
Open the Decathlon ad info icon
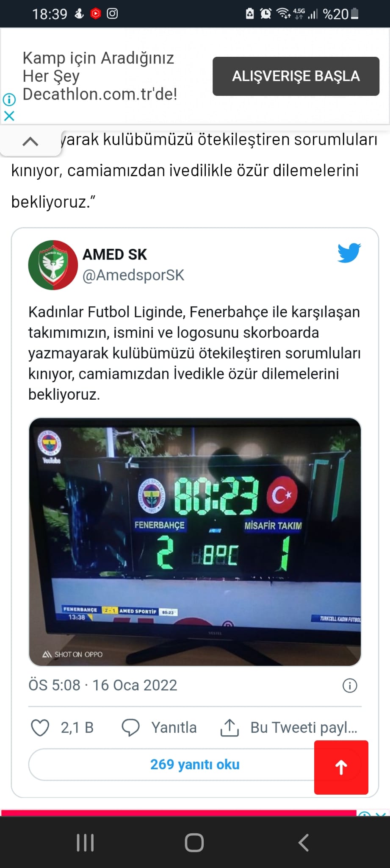point(9,100)
